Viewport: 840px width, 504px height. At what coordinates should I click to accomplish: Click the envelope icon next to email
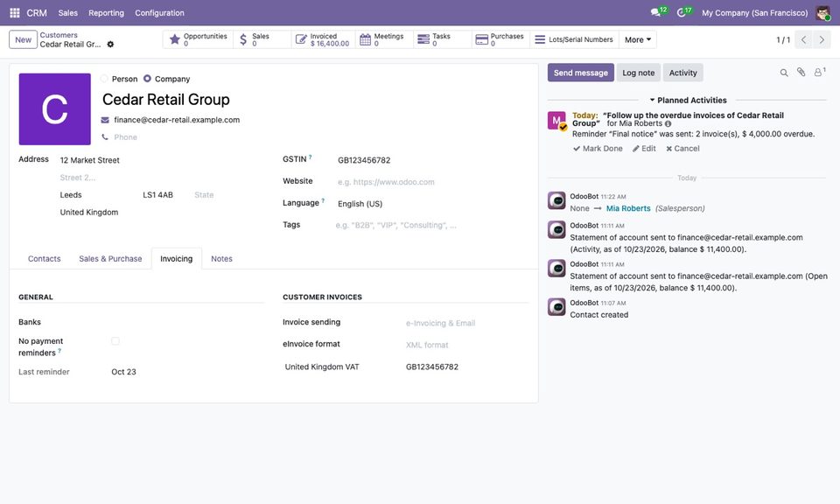coord(105,120)
